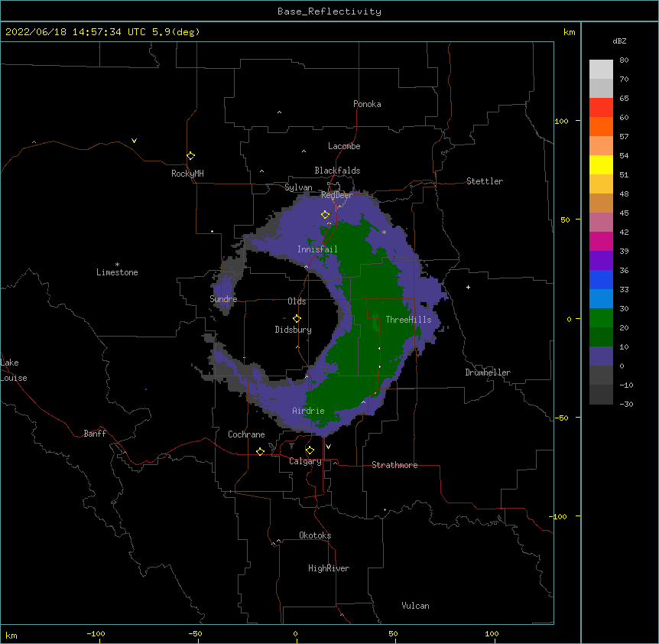Select the light blue 30-33 dBZ swatch
659x644 pixels.
(601, 299)
